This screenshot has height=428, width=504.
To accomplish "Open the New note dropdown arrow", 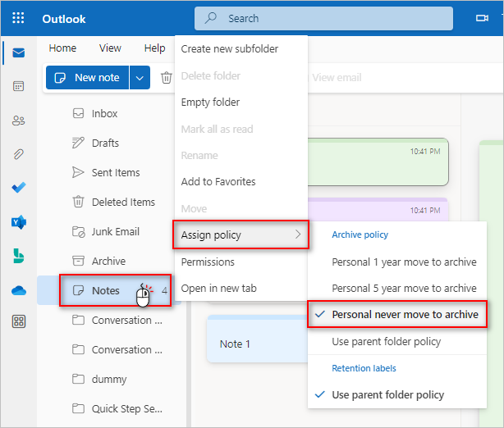I will [x=140, y=78].
